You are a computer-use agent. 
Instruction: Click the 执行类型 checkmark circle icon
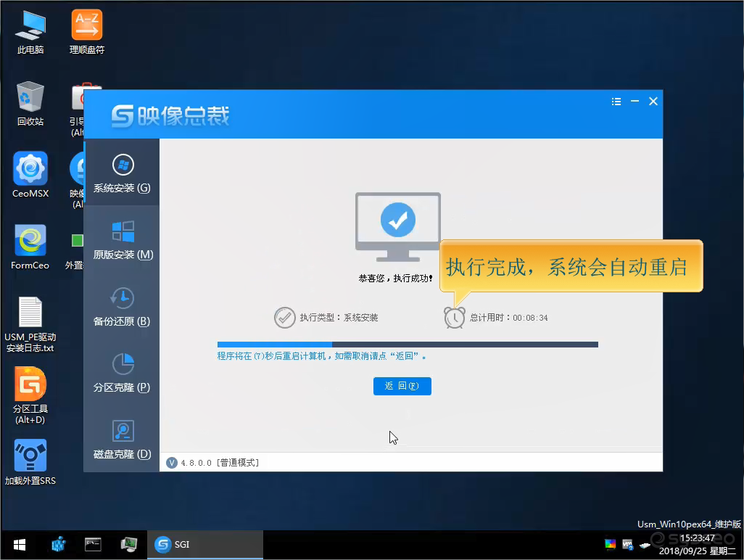point(285,318)
